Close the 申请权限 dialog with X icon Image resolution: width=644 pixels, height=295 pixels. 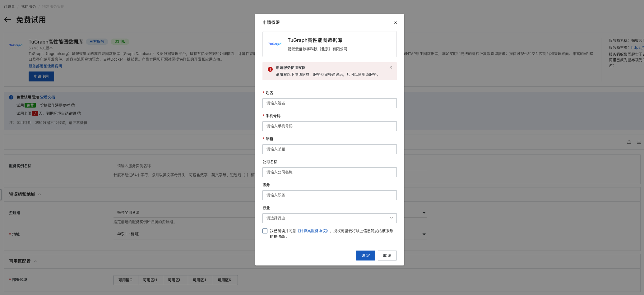pyautogui.click(x=395, y=22)
